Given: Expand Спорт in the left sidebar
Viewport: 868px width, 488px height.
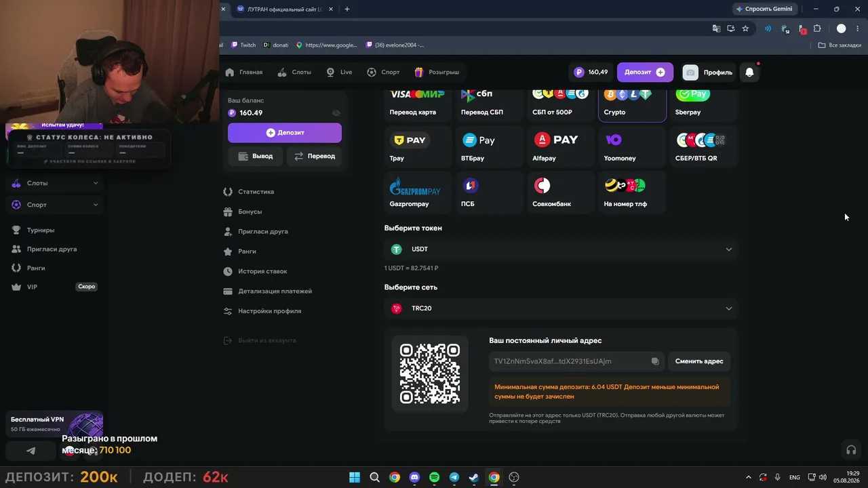Looking at the screenshot, I should point(54,205).
